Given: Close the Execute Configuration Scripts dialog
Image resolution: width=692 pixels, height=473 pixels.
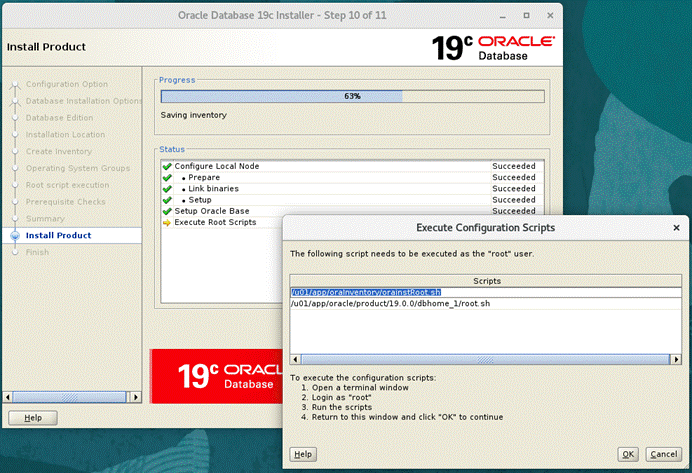Looking at the screenshot, I should 676,228.
